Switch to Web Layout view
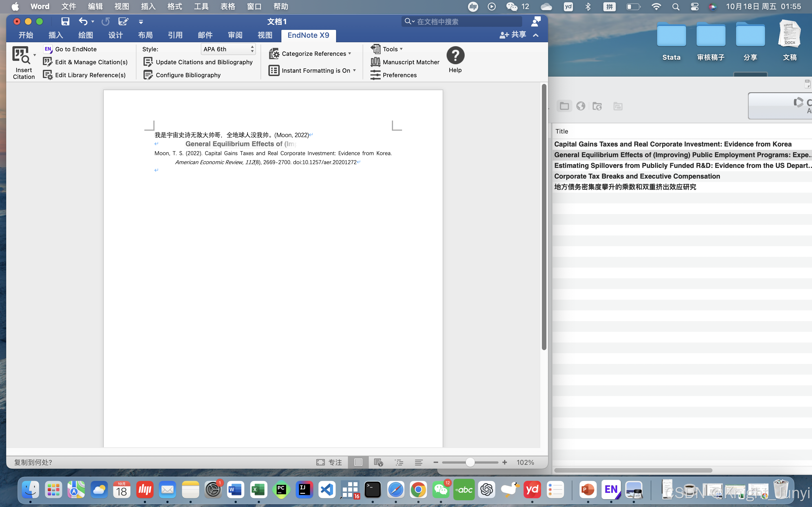This screenshot has width=812, height=507. [x=378, y=462]
